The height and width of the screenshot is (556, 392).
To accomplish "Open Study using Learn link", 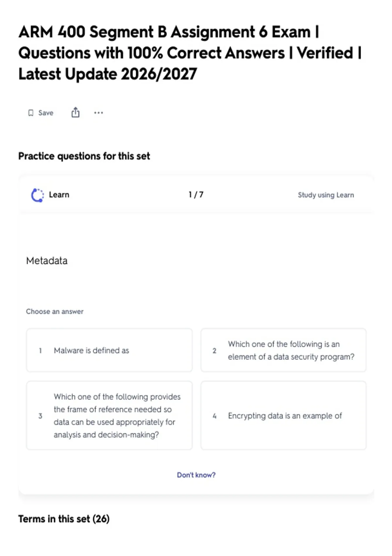I will coord(326,195).
